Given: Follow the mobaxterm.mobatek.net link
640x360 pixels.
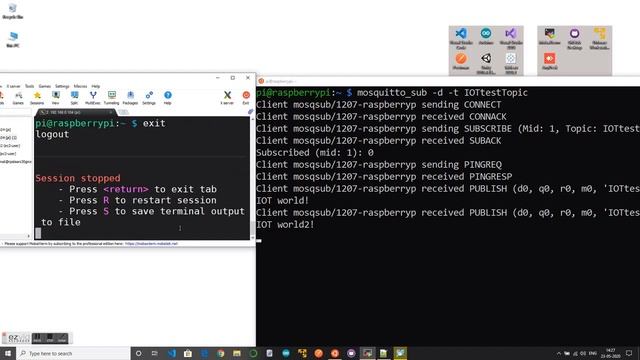Looking at the screenshot, I should coord(151,244).
